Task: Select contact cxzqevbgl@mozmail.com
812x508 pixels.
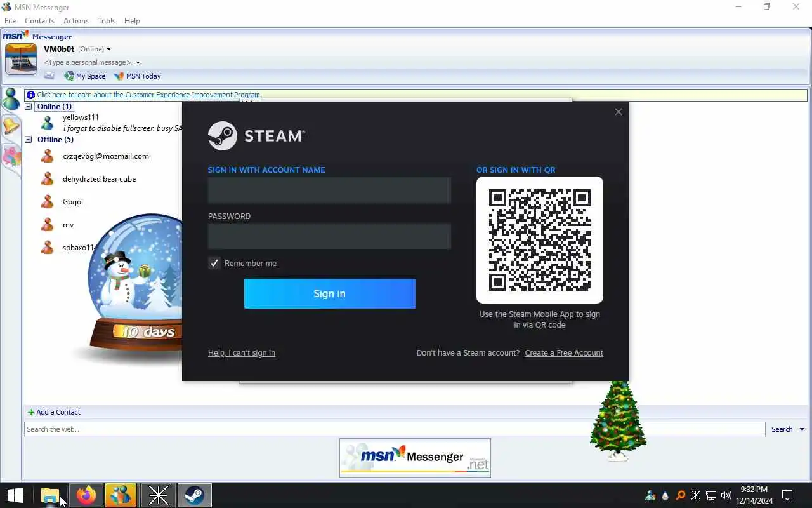Action: click(106, 156)
